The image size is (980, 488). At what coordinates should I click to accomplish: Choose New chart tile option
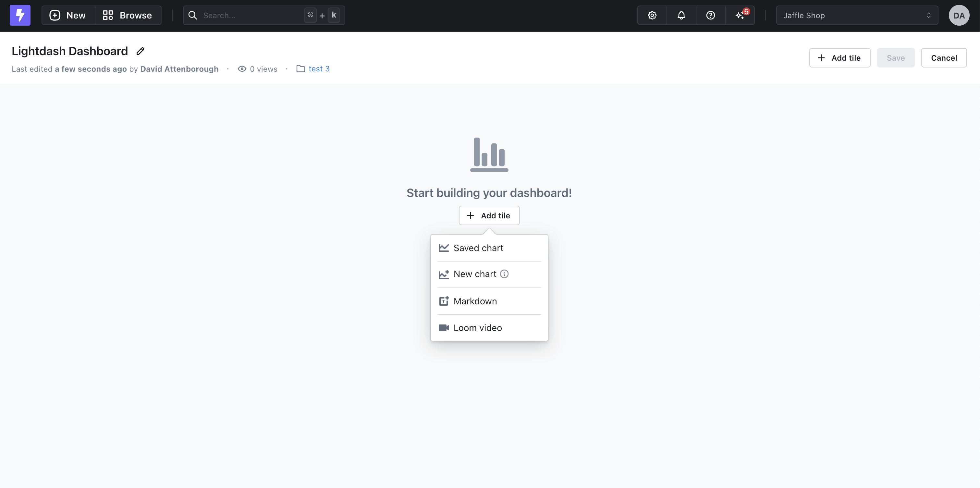474,274
